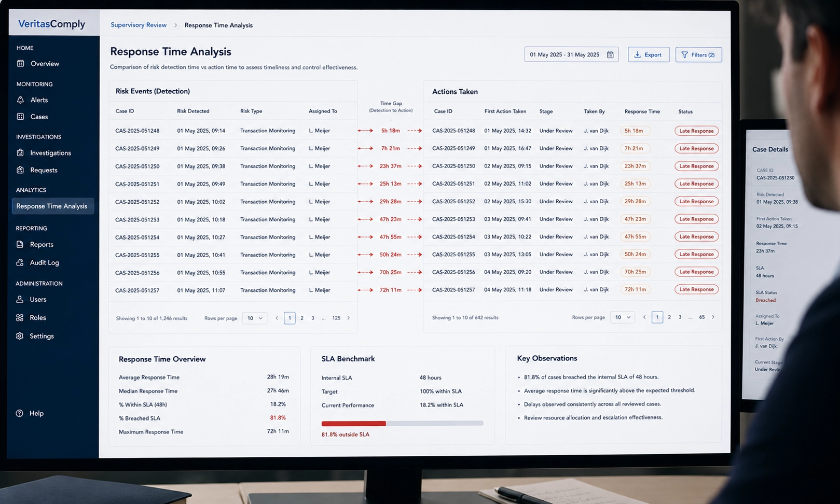
Task: Click the Users person icon
Action: tap(20, 299)
